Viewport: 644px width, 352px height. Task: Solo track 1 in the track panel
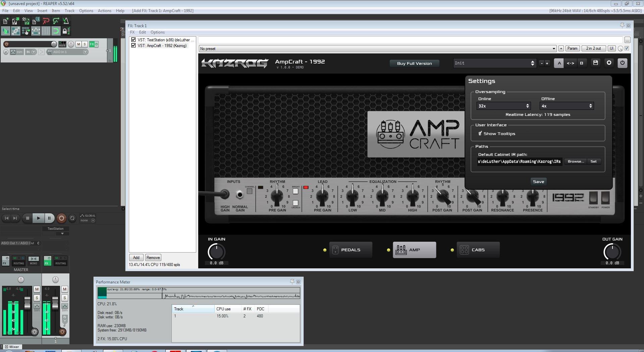click(85, 44)
